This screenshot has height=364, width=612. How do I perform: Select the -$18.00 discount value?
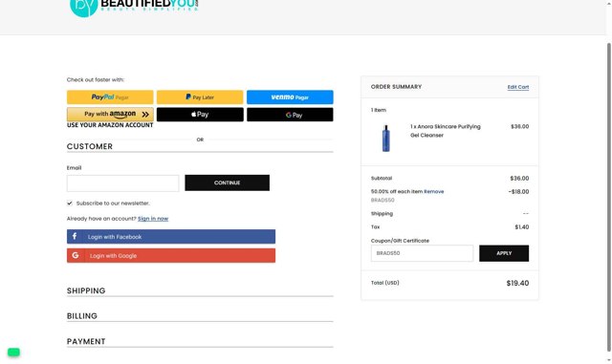[518, 192]
